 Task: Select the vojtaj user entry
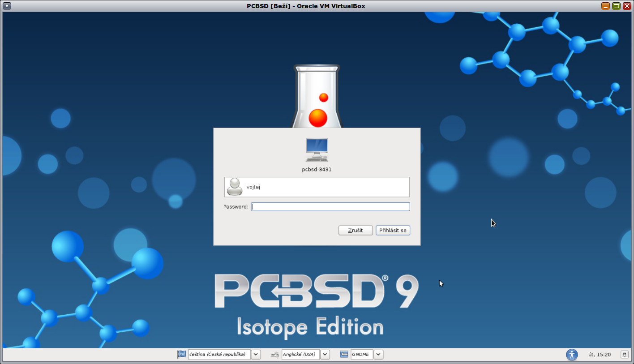317,187
